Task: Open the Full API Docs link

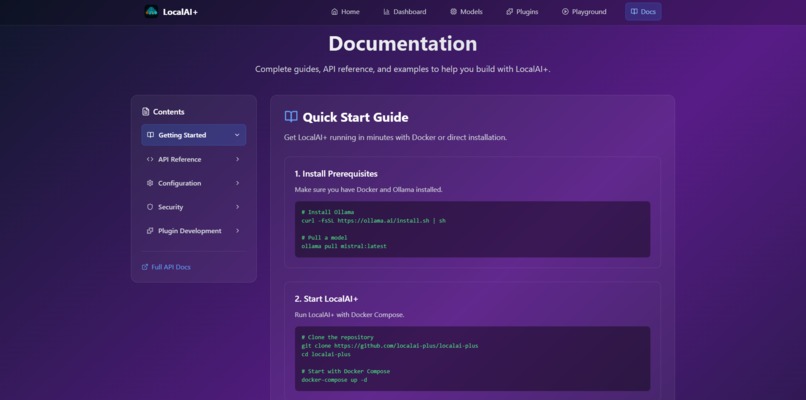Action: [166, 267]
